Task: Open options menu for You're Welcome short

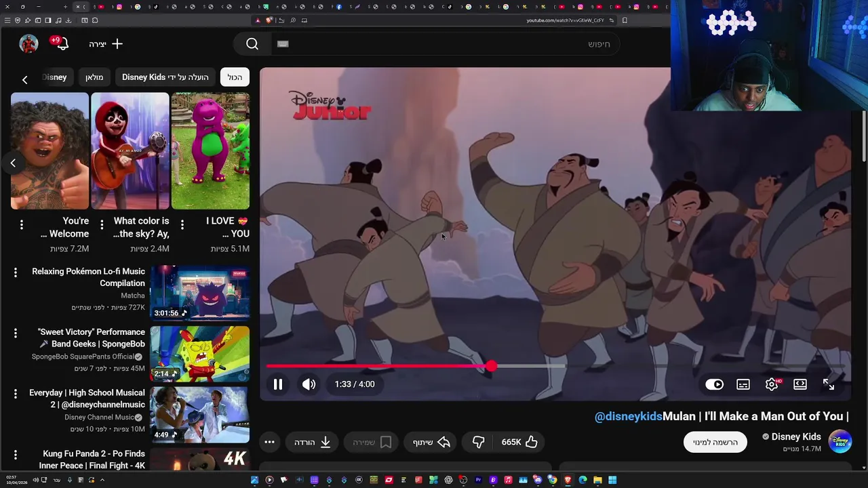Action: (x=22, y=224)
